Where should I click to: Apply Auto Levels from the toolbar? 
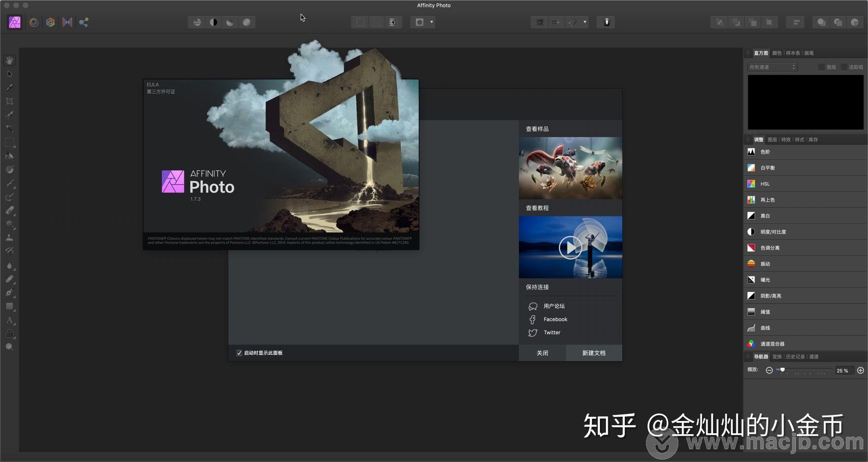click(197, 22)
